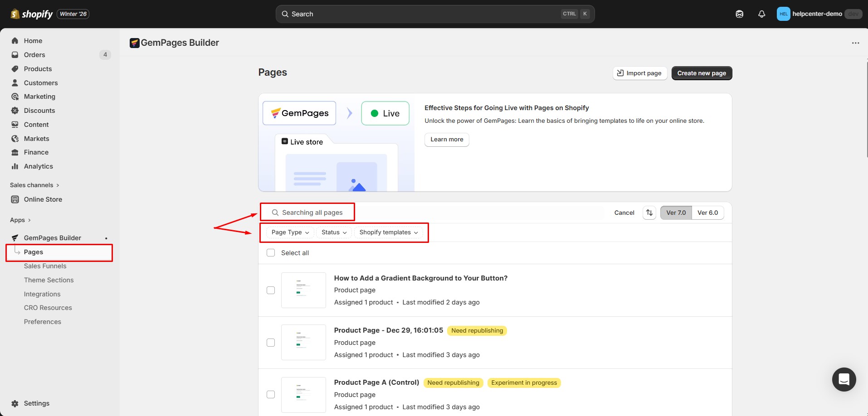Select Preferences in the GemPages menu
The image size is (868, 416).
tap(43, 321)
